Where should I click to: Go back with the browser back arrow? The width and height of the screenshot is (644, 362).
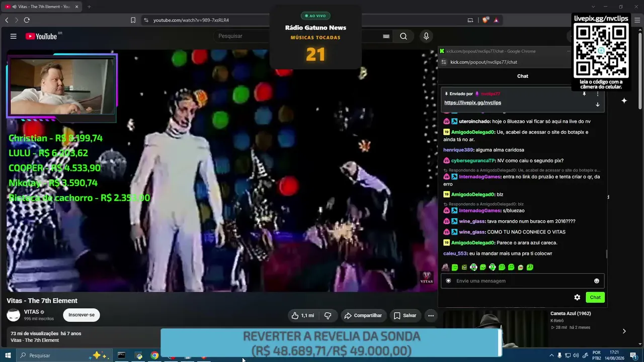pos(7,20)
